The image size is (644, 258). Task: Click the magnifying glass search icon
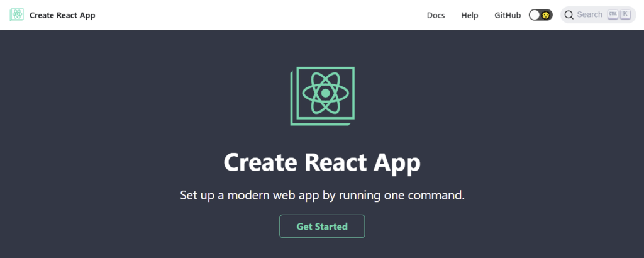(x=569, y=15)
